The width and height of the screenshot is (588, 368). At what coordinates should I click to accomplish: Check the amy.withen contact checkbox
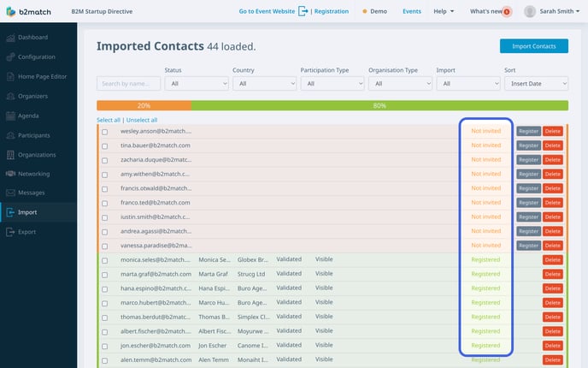[x=104, y=175]
